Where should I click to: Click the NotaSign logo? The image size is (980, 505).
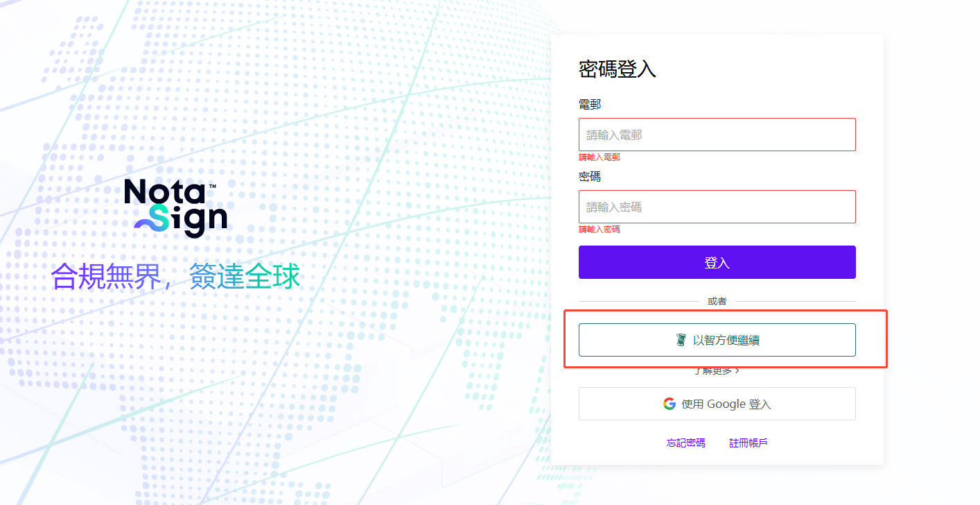[x=175, y=208]
